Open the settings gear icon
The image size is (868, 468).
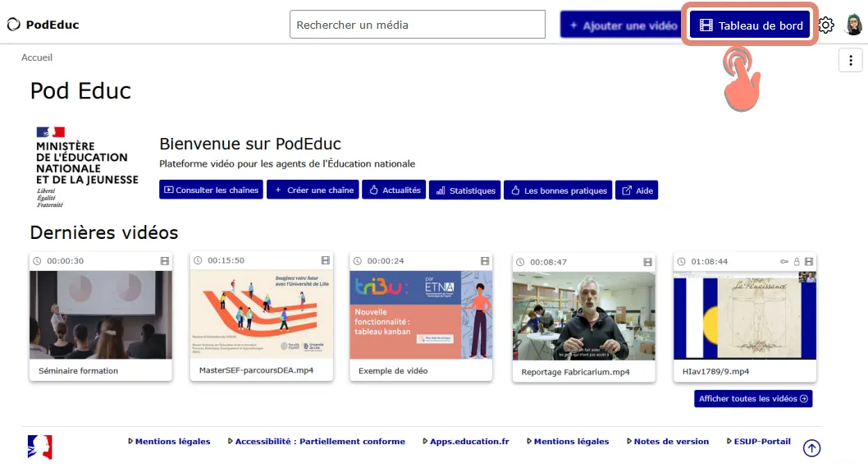pos(826,25)
